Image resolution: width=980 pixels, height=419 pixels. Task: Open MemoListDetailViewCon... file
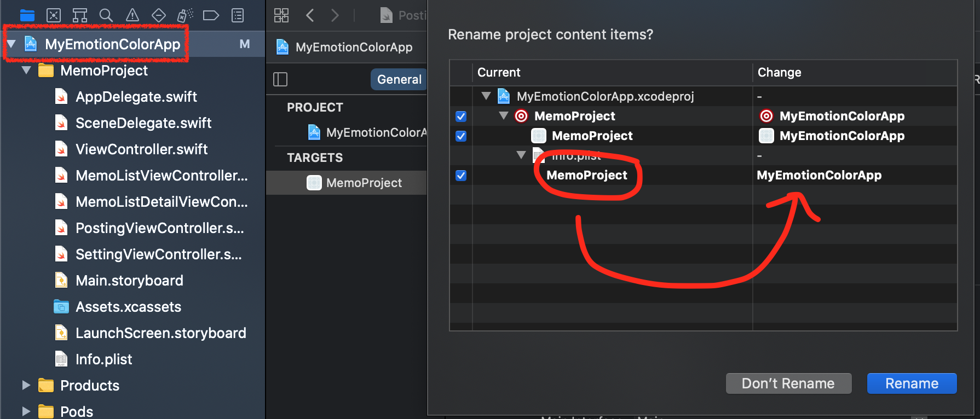coord(162,202)
